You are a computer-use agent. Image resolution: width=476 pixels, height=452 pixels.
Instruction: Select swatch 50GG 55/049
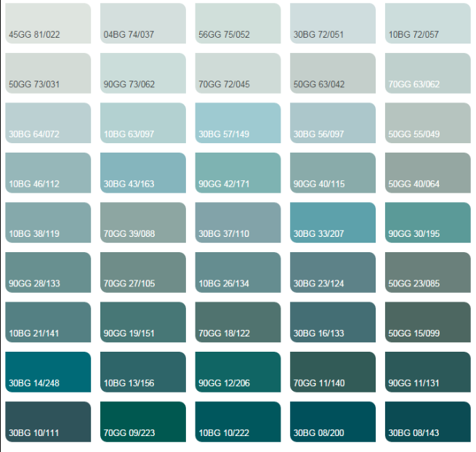(x=428, y=123)
